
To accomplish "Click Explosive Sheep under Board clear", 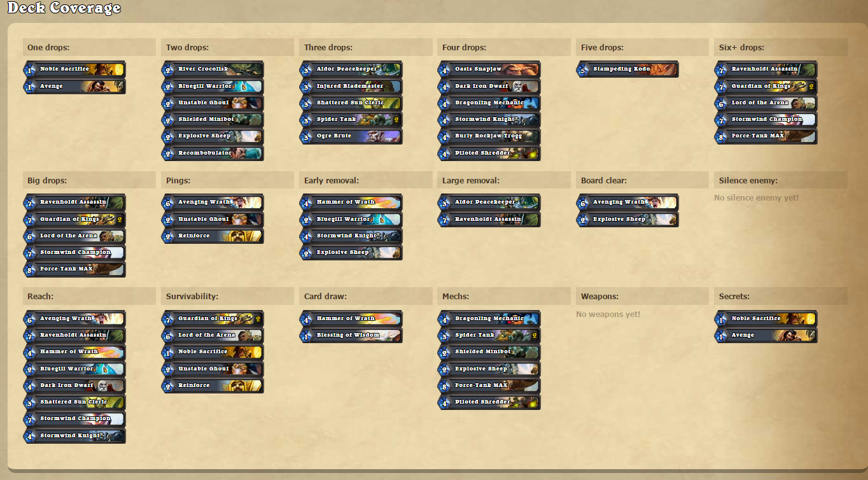I will [627, 219].
